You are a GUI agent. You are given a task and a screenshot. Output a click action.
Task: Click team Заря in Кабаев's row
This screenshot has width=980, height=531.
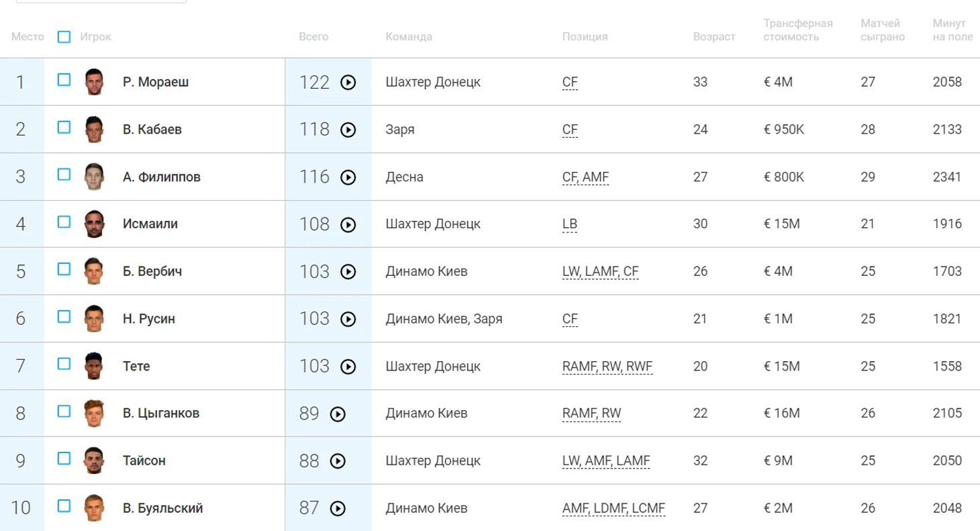pos(400,130)
